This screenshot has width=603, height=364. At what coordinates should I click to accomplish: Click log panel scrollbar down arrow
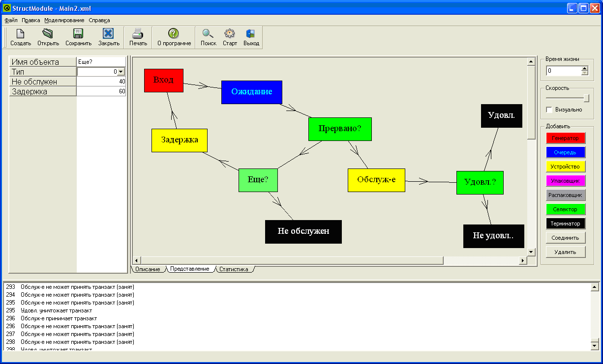click(595, 346)
